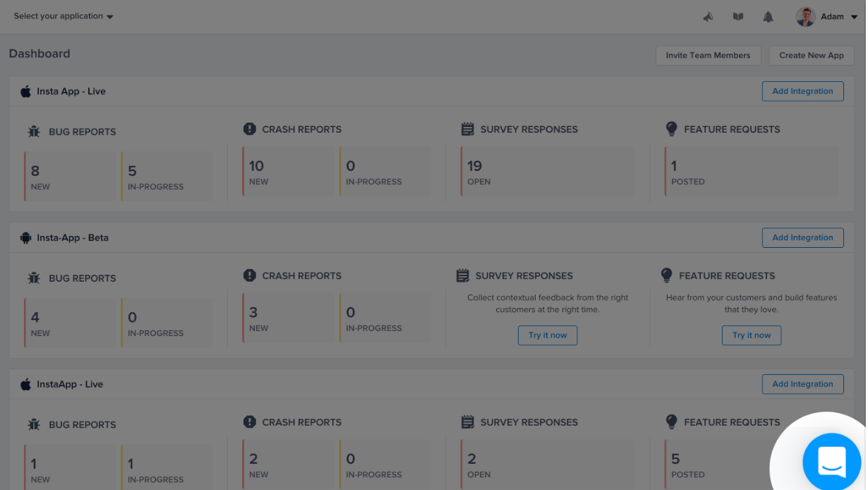Open 5 in-progress bug reports tile
This screenshot has height=490, width=868.
click(167, 177)
